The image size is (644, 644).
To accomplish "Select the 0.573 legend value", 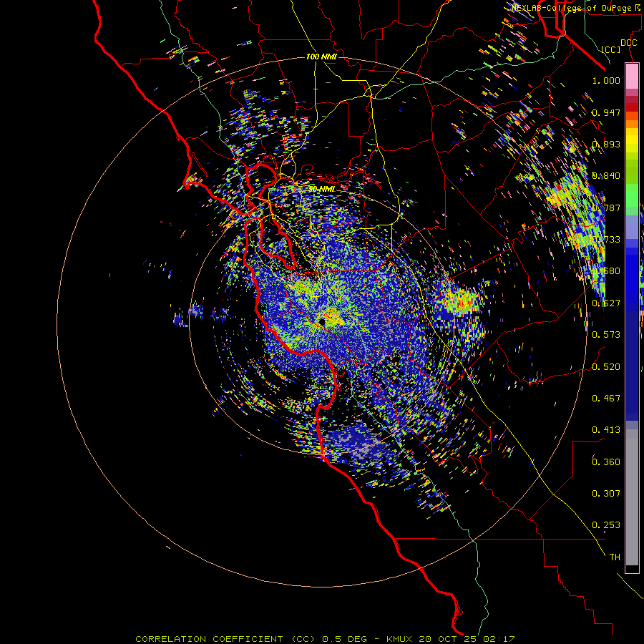I will coord(606,335).
